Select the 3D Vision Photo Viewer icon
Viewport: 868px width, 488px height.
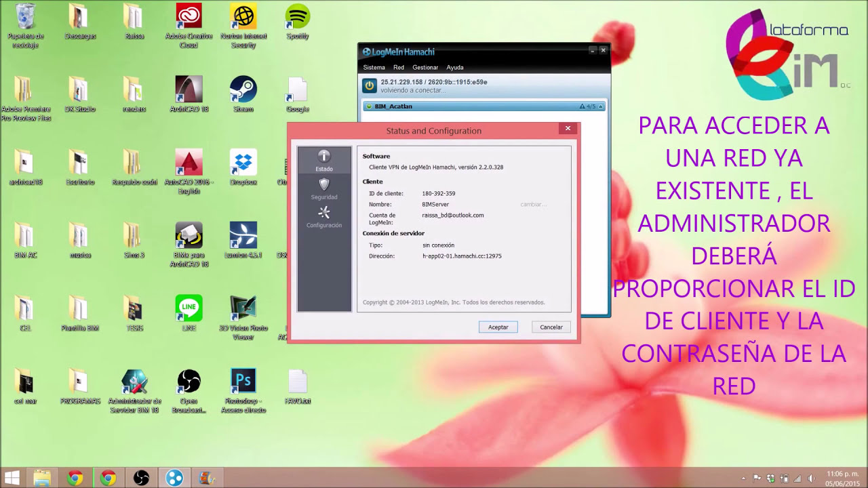pos(243,318)
